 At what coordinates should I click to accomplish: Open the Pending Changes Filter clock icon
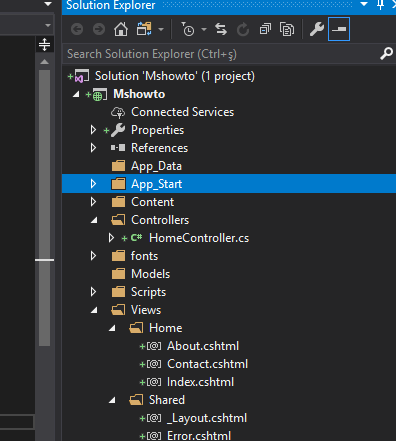pos(188,29)
